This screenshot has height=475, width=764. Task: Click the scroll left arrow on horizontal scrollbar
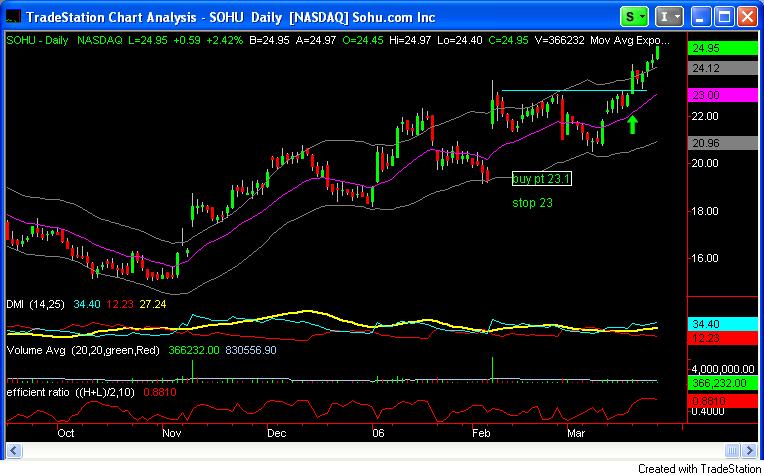pos(13,449)
